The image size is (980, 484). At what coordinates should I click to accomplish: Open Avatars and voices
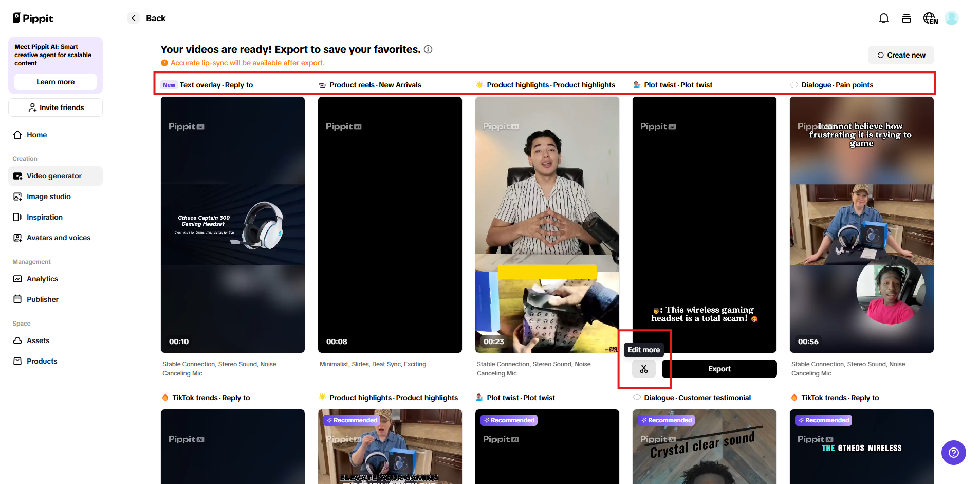click(56, 238)
